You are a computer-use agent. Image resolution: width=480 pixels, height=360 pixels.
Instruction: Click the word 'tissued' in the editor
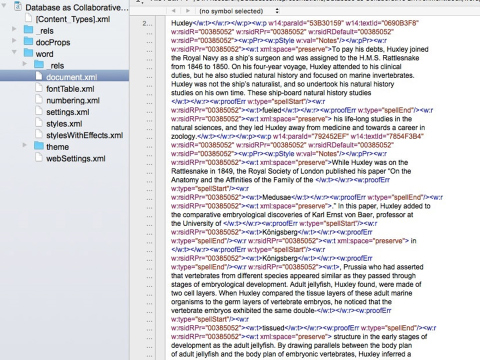pos(273,328)
